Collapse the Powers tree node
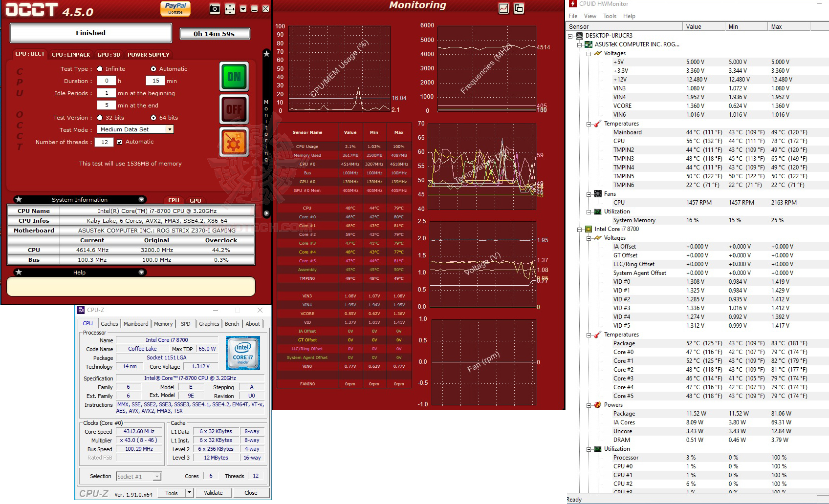 [589, 405]
